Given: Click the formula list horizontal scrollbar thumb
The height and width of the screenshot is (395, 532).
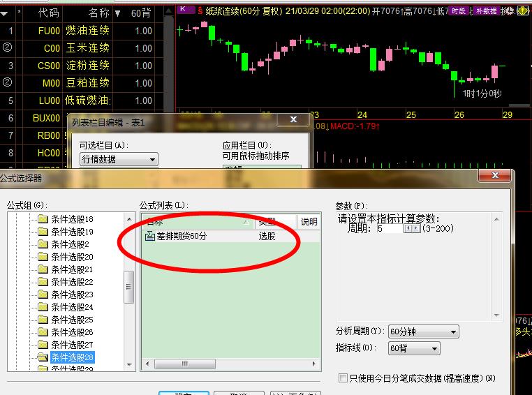Looking at the screenshot, I should (184, 364).
